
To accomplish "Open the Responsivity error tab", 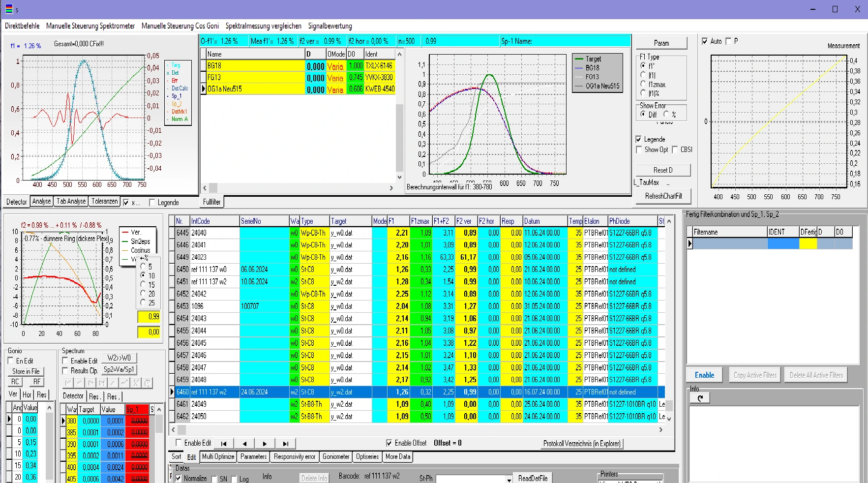I will (295, 456).
